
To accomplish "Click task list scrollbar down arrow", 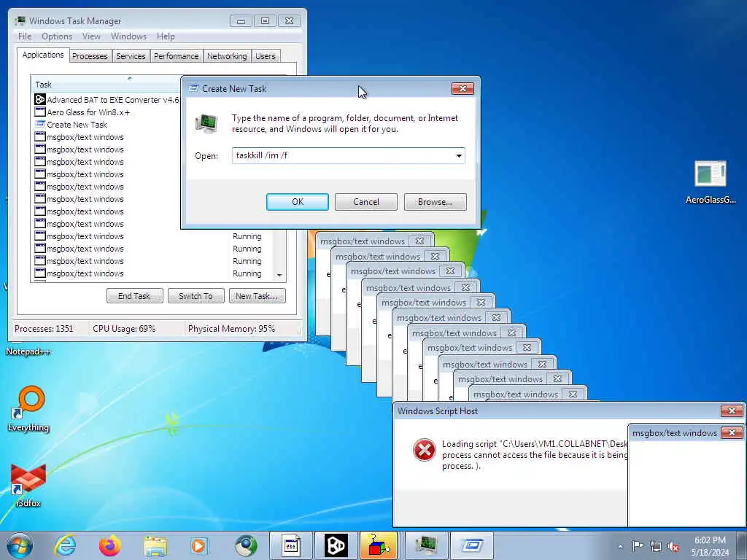I will pos(279,275).
